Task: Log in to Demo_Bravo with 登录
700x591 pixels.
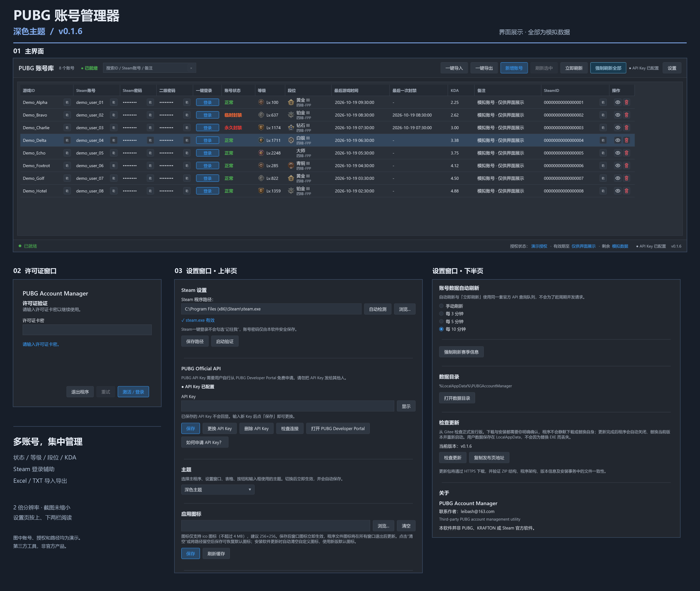Action: (x=208, y=115)
